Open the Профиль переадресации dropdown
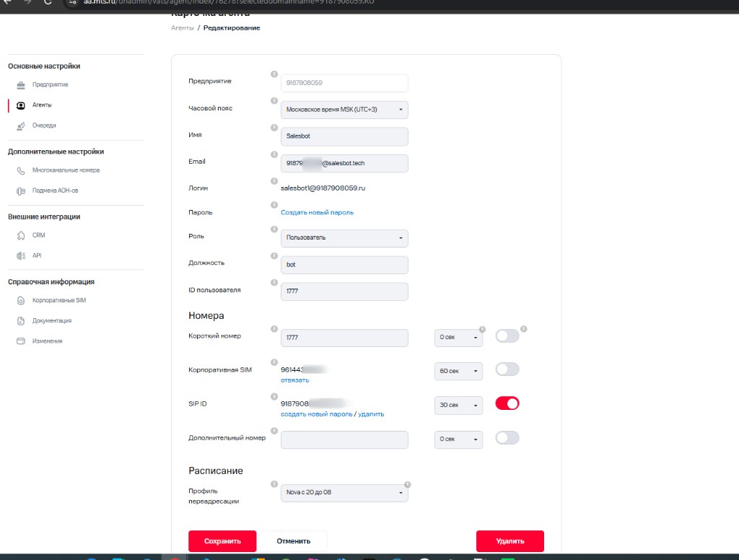739x560 pixels. click(344, 493)
